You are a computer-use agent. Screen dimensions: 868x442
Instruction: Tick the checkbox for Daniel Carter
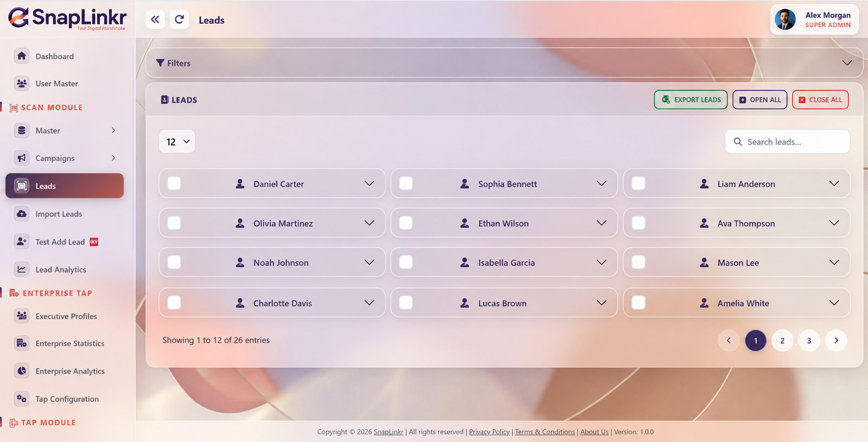(174, 184)
